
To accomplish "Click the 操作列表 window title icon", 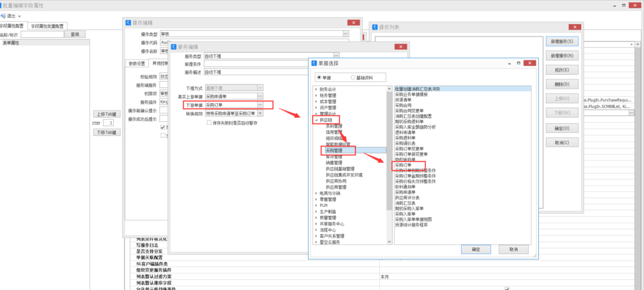I will [x=375, y=27].
